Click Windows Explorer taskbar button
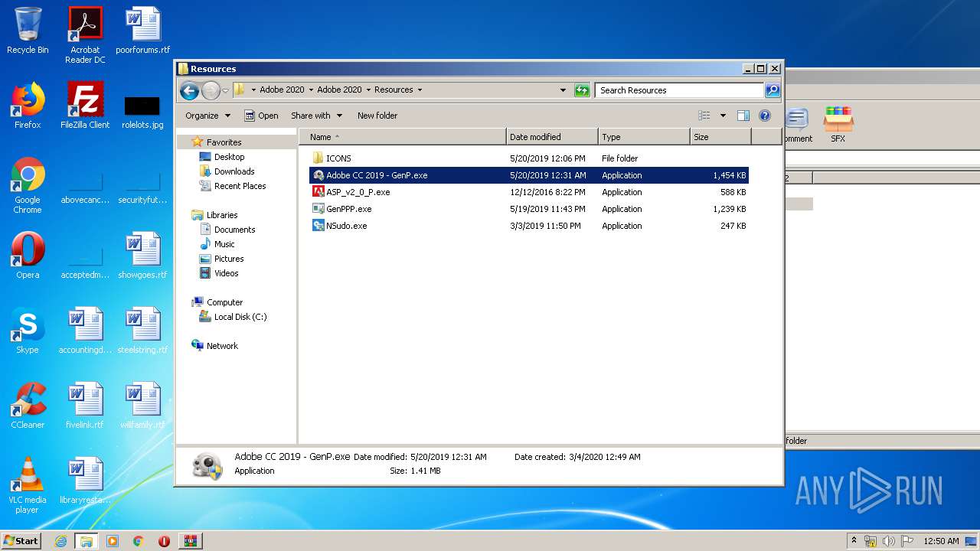The height and width of the screenshot is (551, 980). (x=87, y=541)
